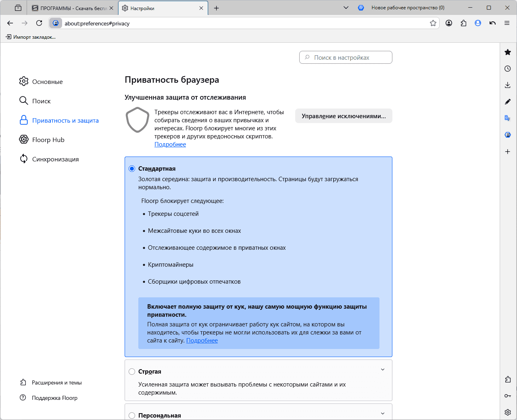Open the settings gear icon in the sidebar
The height and width of the screenshot is (420, 517).
508,412
